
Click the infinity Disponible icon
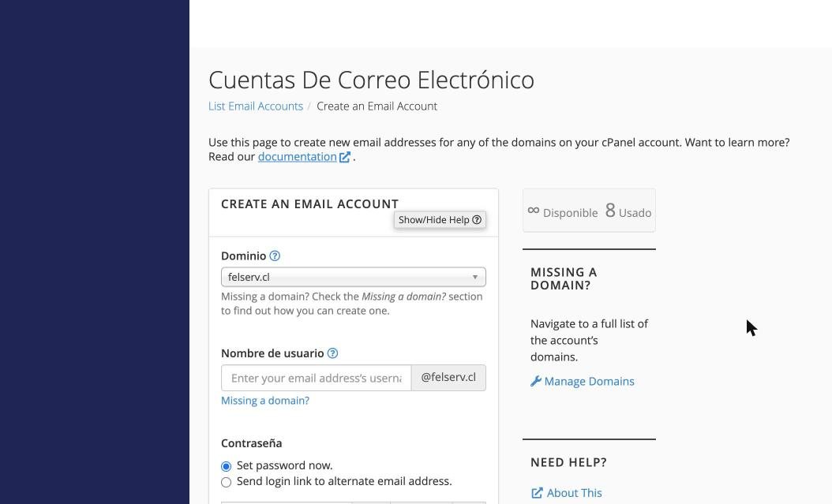point(534,211)
